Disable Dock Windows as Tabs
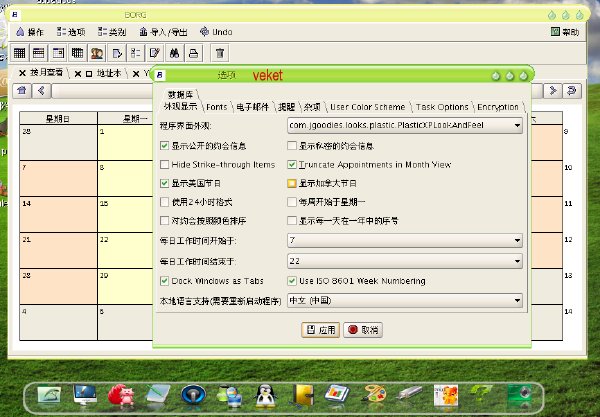 pos(164,281)
